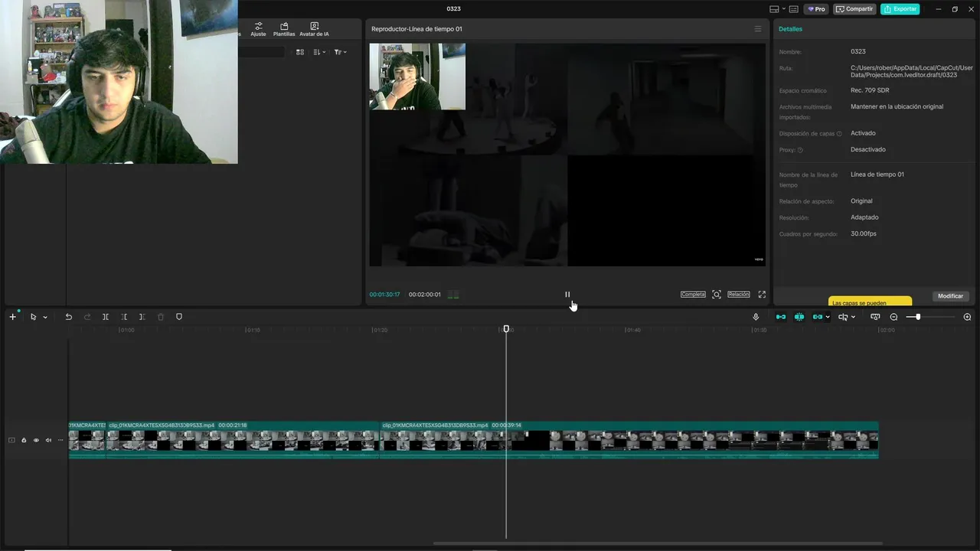980x551 pixels.
Task: Open the media filter dropdown
Action: tap(341, 52)
